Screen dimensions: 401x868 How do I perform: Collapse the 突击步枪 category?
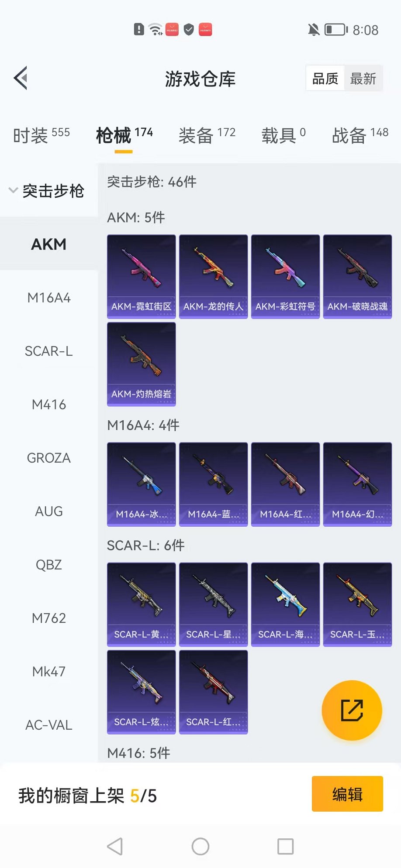[x=47, y=191]
